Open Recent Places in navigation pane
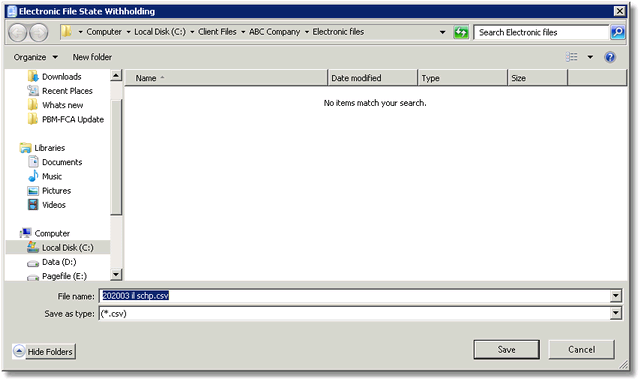Viewport: 641px width, 382px height. (67, 91)
